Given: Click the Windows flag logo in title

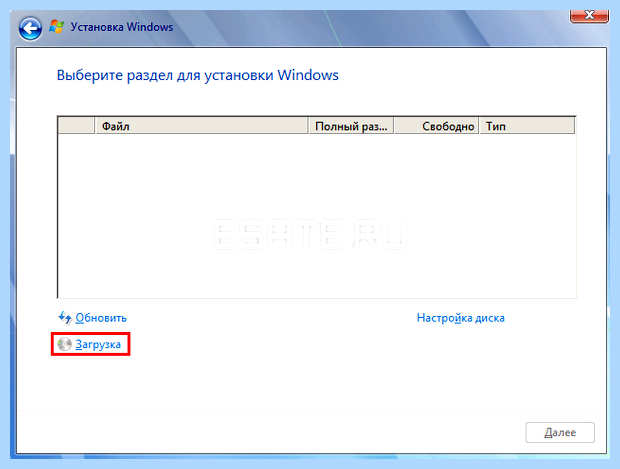Looking at the screenshot, I should pyautogui.click(x=57, y=27).
